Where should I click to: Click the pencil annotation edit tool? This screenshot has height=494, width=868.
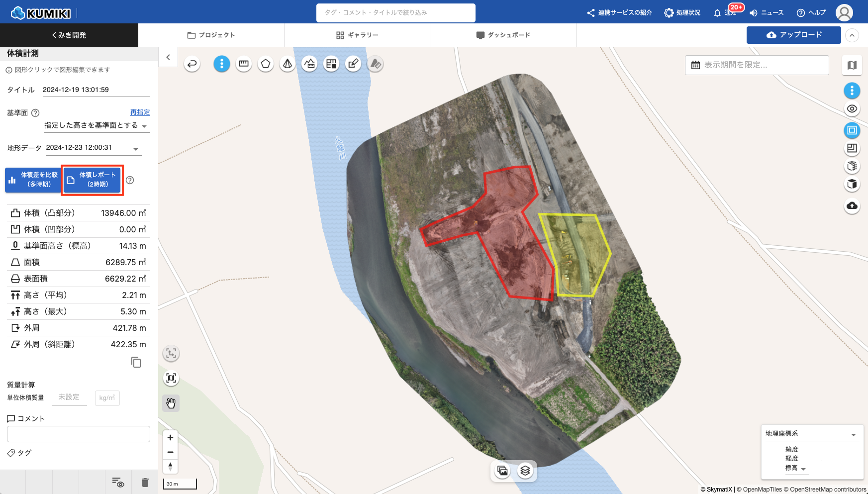click(x=353, y=64)
